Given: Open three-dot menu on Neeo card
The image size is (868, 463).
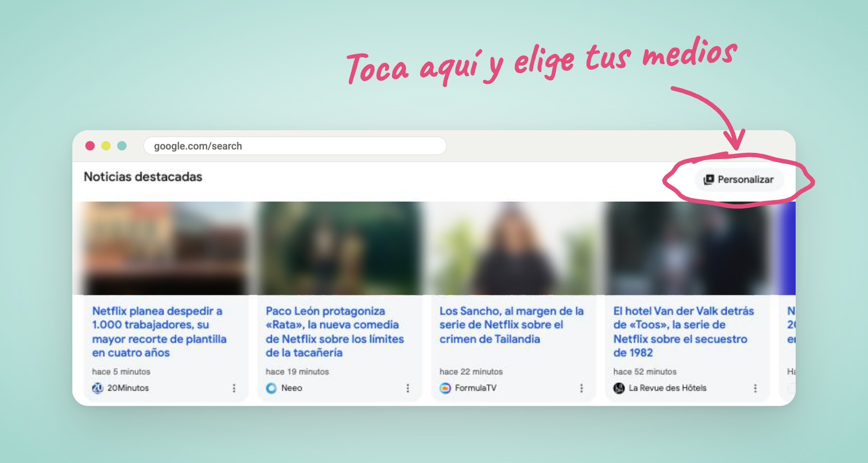Looking at the screenshot, I should (407, 388).
